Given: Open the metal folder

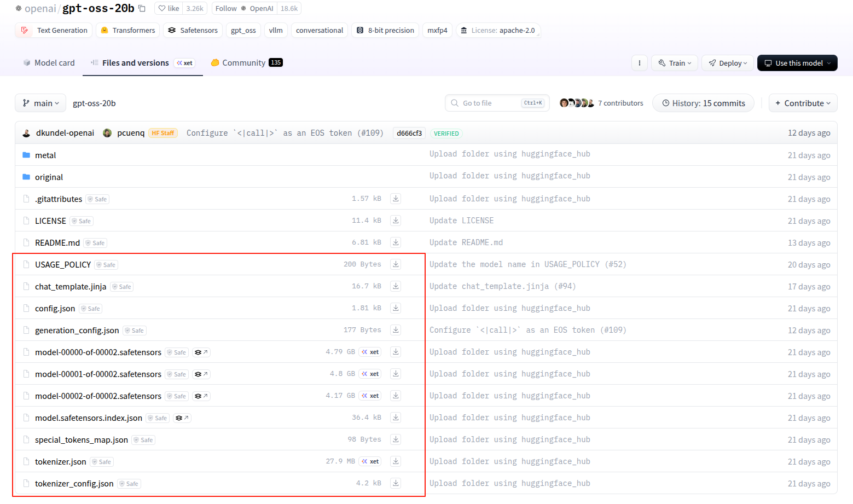Looking at the screenshot, I should pyautogui.click(x=45, y=155).
